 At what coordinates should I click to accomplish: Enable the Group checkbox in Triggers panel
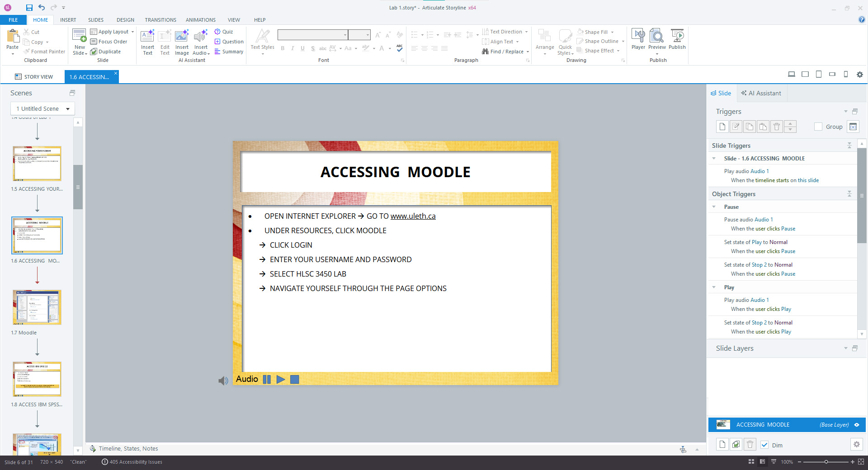coord(818,127)
